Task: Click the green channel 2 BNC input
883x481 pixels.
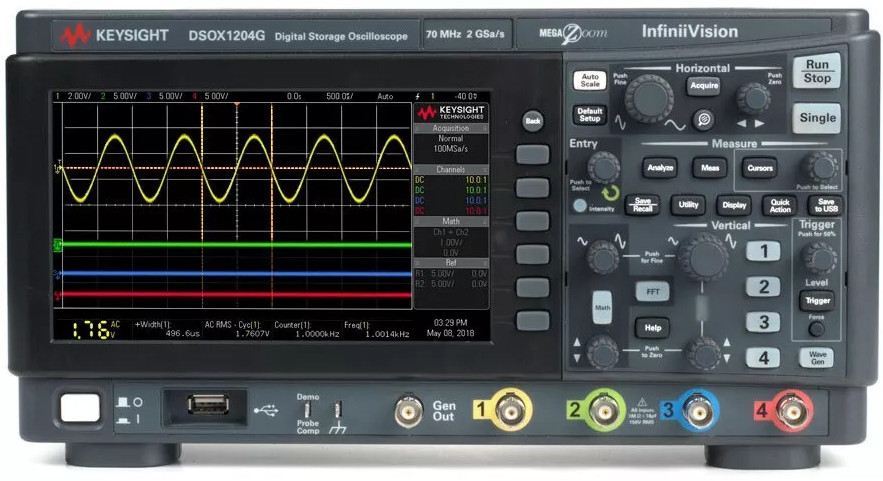Action: [x=604, y=411]
